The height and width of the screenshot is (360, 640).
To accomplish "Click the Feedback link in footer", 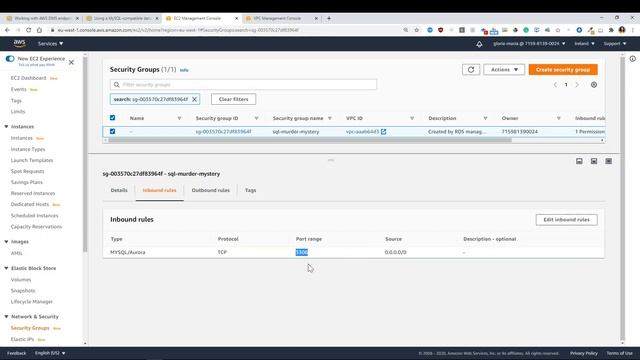I will [x=16, y=353].
